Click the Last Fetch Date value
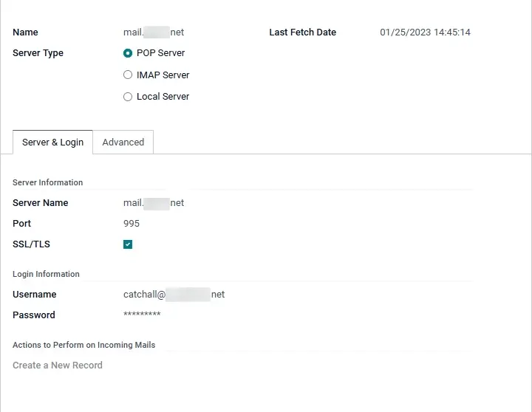Viewport: 532px width, 412px height. (425, 32)
